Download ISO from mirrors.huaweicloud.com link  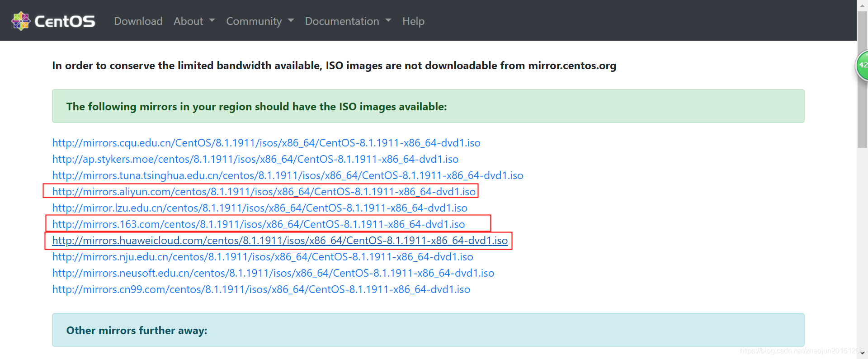point(280,241)
